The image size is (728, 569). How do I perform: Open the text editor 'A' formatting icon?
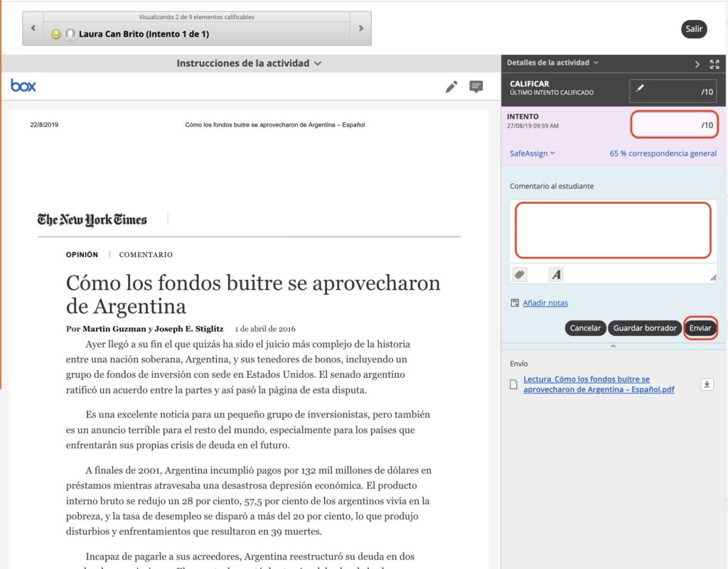point(556,274)
